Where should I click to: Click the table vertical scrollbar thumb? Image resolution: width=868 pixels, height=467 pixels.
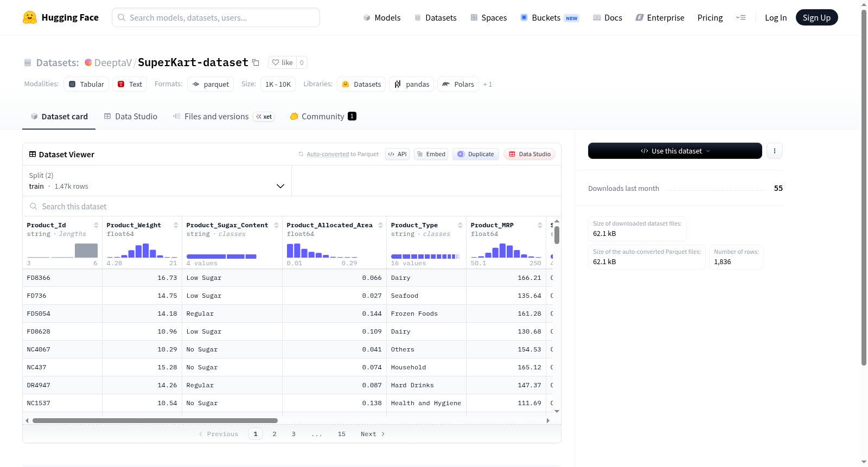(557, 235)
